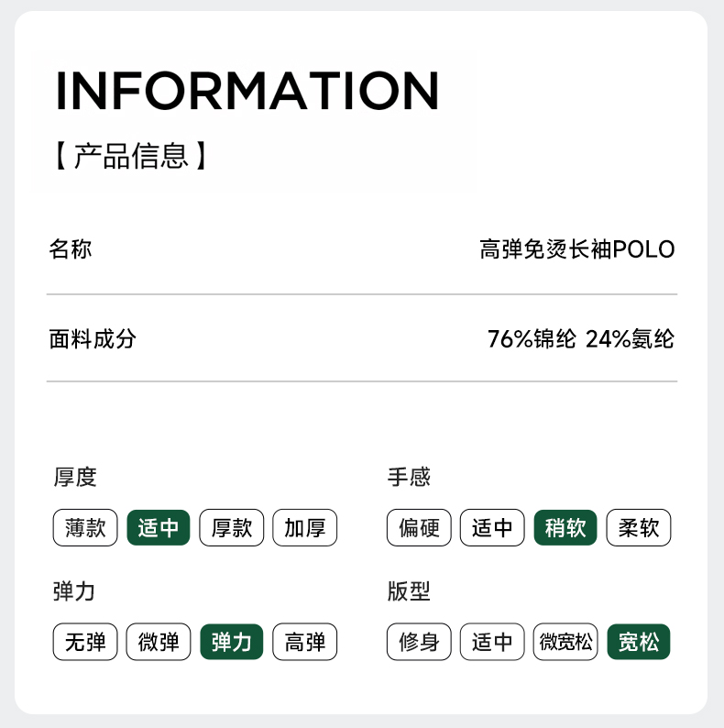Select the 柔软 hand-feel option

(639, 528)
